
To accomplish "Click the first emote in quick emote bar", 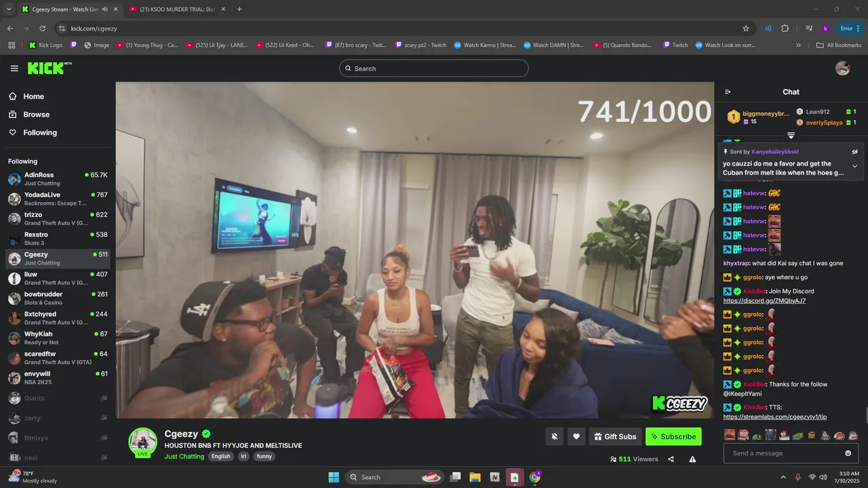I will coord(730,435).
